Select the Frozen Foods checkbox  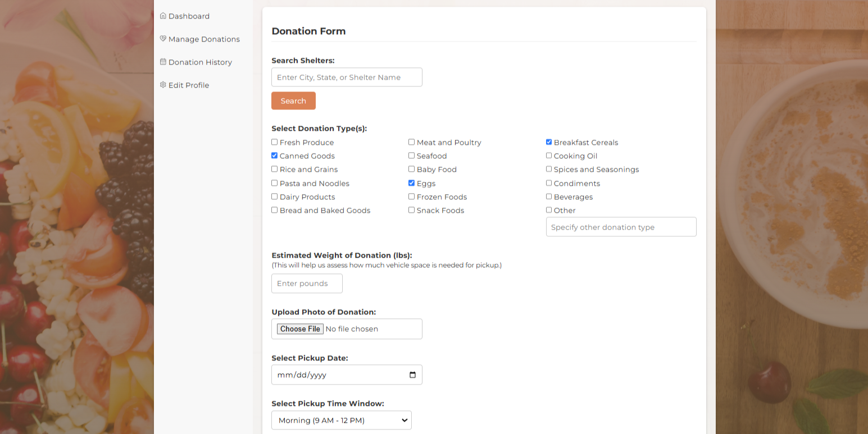coord(411,196)
